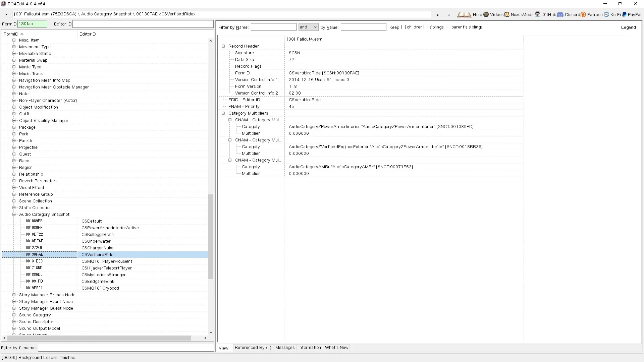This screenshot has height=362, width=644.
Task: Open the and/or filter dropdown
Action: coord(308,27)
